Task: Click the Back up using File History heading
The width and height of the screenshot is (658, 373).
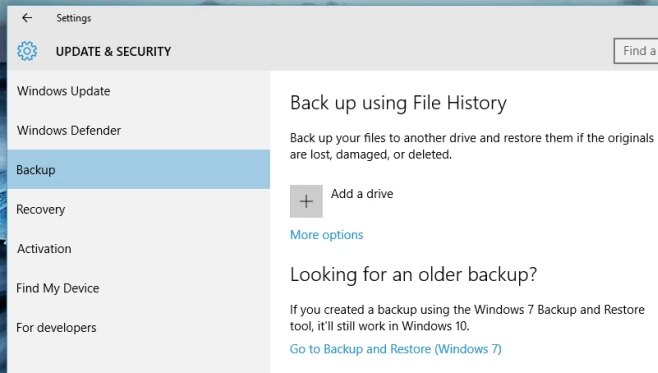Action: click(398, 103)
